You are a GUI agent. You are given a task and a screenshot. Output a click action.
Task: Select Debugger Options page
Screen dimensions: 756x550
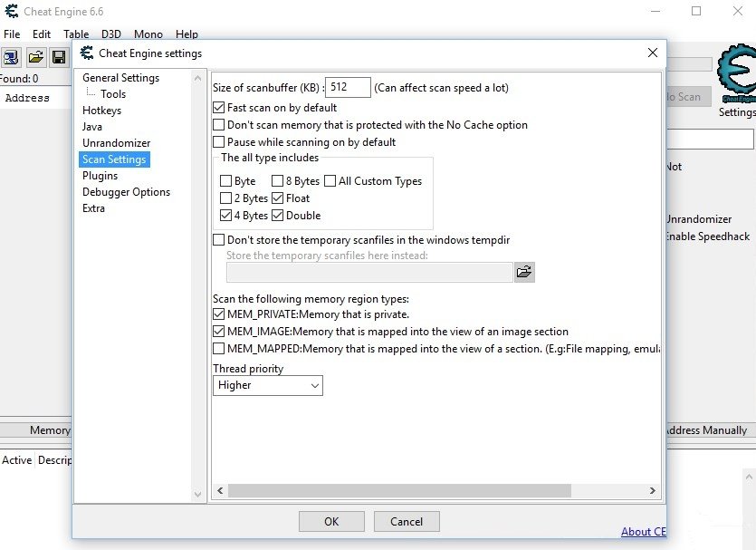pyautogui.click(x=127, y=192)
